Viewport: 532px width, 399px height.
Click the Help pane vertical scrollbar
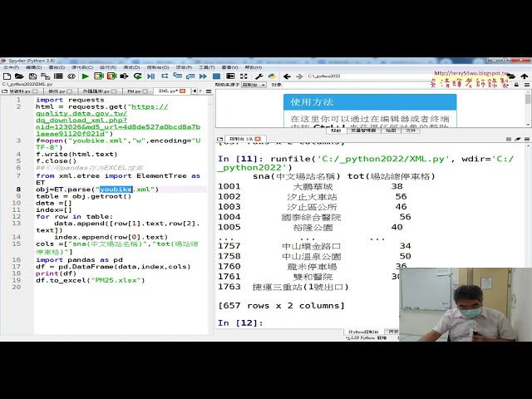pyautogui.click(x=528, y=109)
